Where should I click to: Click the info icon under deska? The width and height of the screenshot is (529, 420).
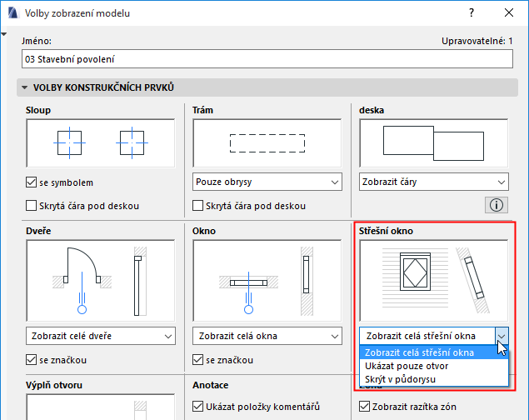pos(497,204)
